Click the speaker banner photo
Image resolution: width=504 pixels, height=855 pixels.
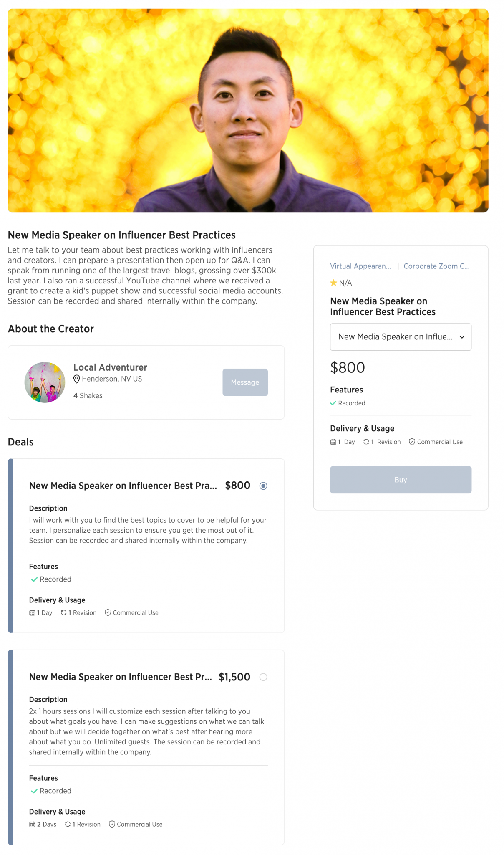pyautogui.click(x=248, y=111)
